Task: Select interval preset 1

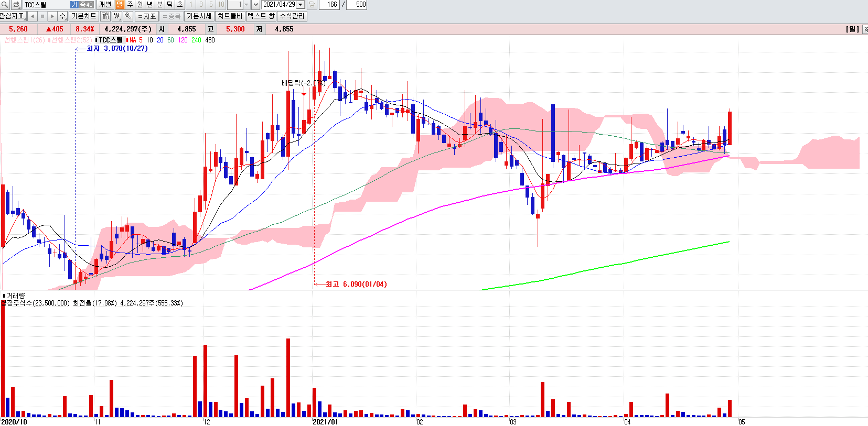Action: 191,5
